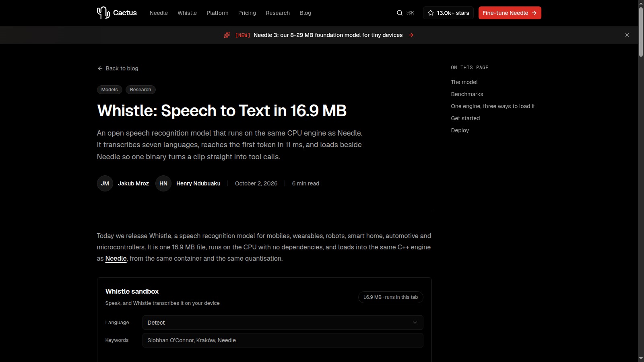
Task: Click the ON THIS PAGE heading
Action: pos(469,68)
